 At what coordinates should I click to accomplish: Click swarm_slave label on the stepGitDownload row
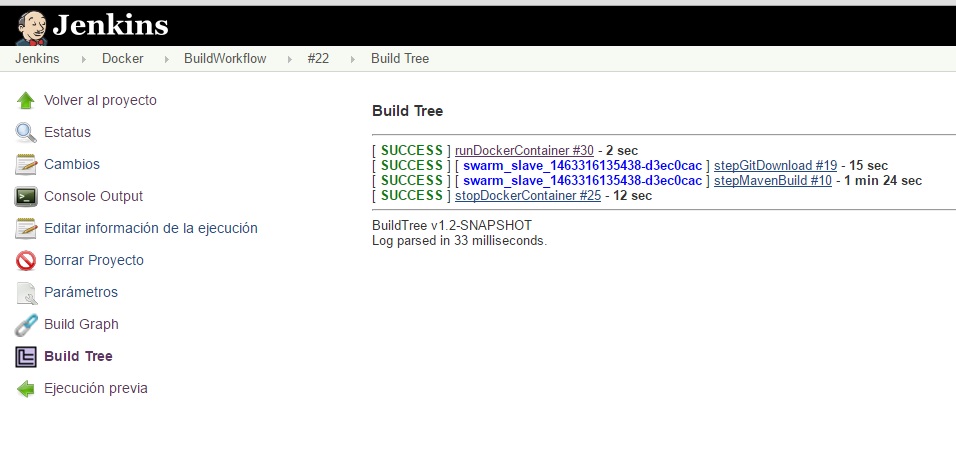click(582, 165)
